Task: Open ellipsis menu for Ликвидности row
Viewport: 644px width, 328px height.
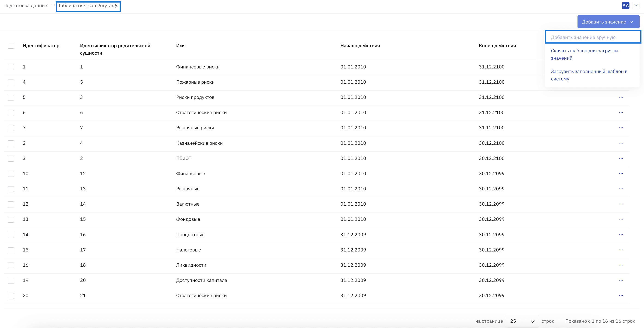Action: (621, 265)
